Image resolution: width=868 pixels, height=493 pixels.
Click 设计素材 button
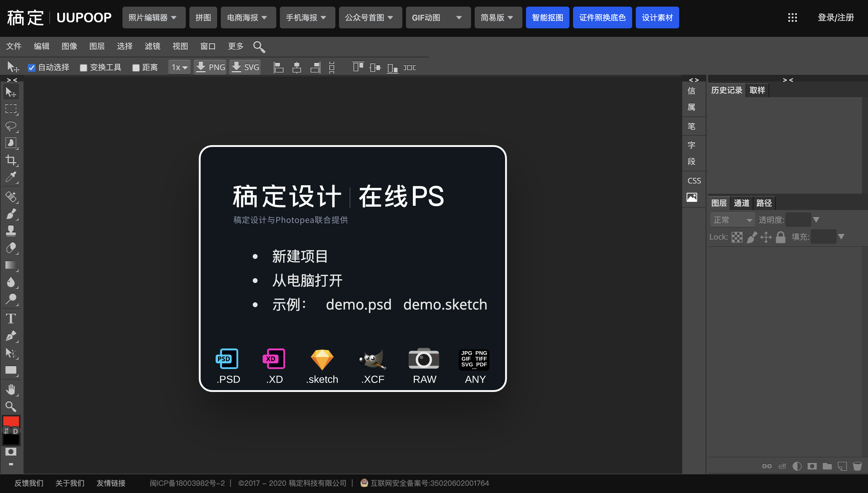(x=657, y=17)
